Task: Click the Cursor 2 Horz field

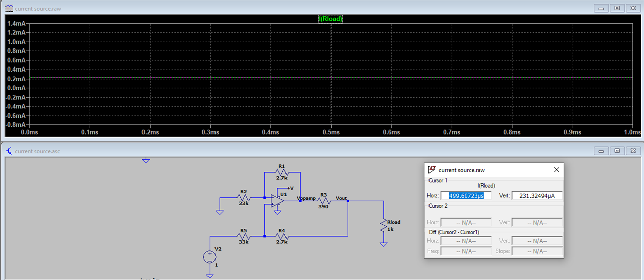Action: click(x=466, y=222)
